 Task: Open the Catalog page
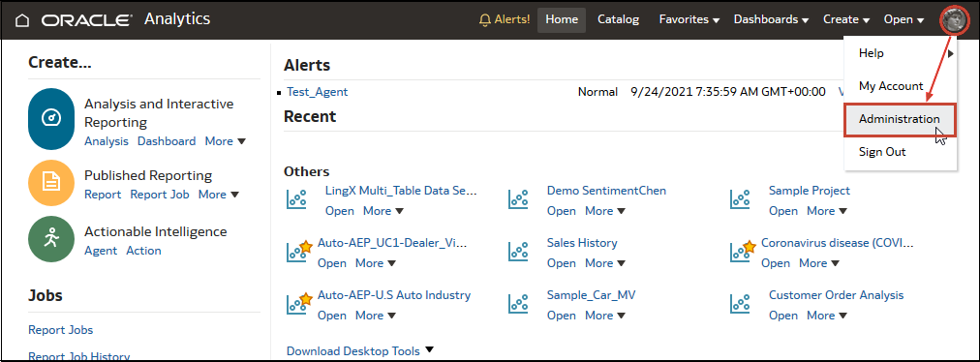coord(618,20)
